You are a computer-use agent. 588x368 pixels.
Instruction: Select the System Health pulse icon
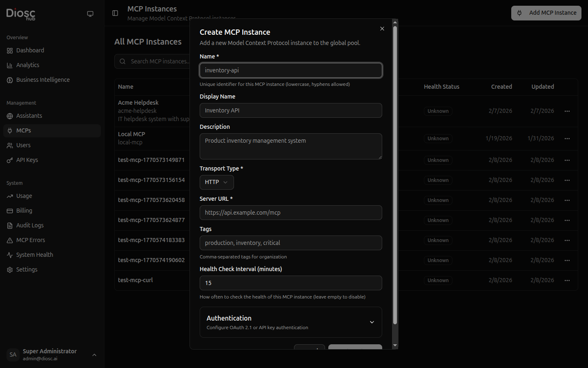(10, 255)
